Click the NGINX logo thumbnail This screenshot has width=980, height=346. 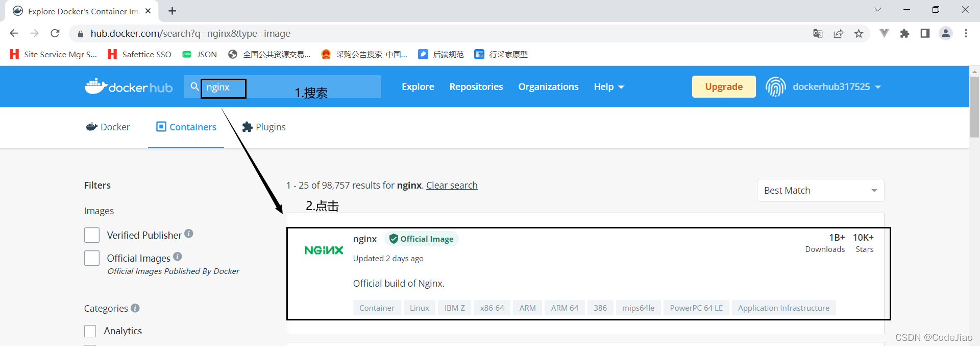tap(324, 250)
